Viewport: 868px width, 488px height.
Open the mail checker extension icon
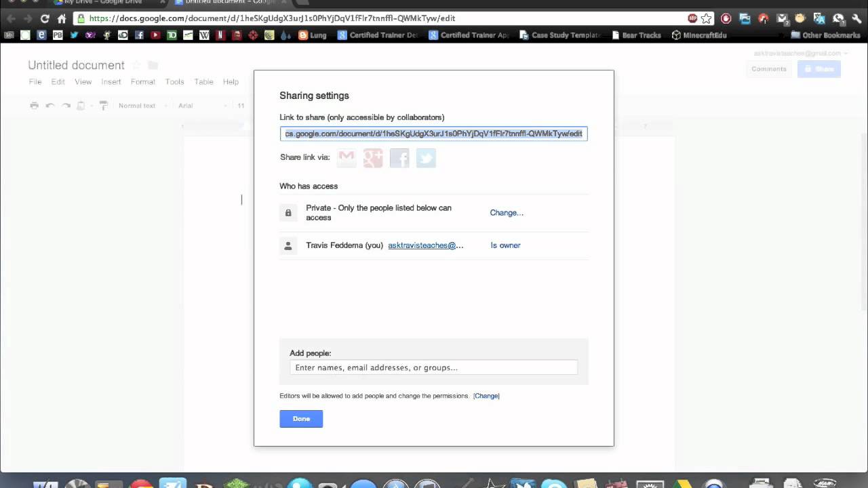tap(783, 19)
